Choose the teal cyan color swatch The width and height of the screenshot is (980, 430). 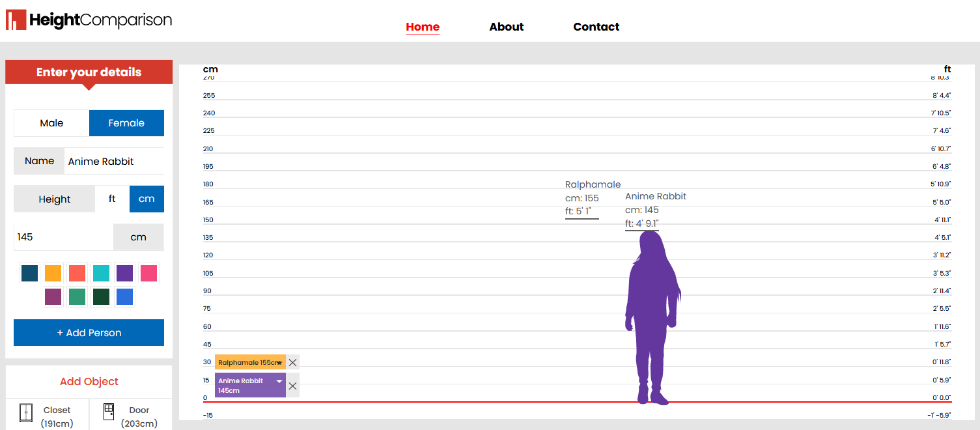click(x=101, y=273)
